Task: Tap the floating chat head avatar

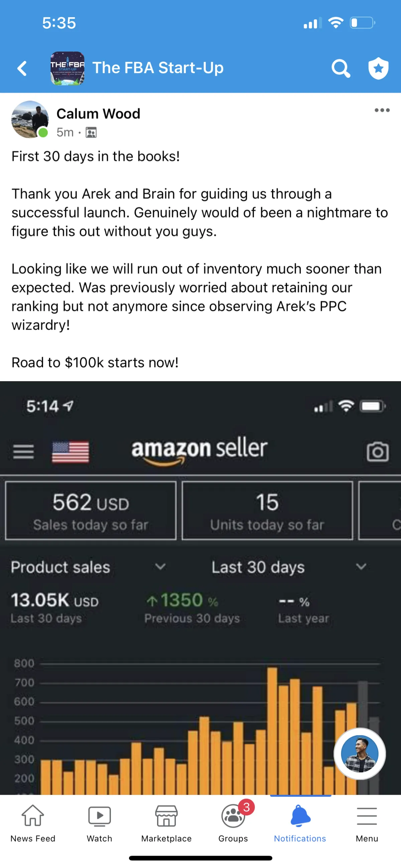Action: point(360,754)
